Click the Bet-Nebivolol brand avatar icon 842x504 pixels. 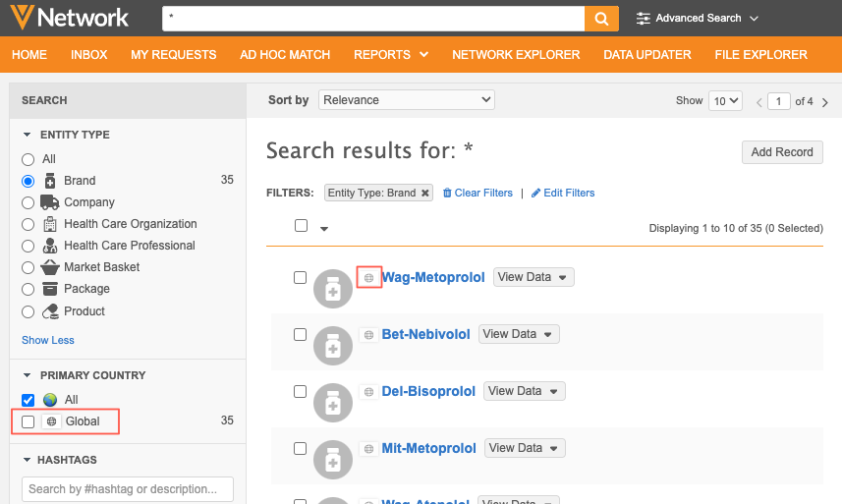pyautogui.click(x=332, y=346)
